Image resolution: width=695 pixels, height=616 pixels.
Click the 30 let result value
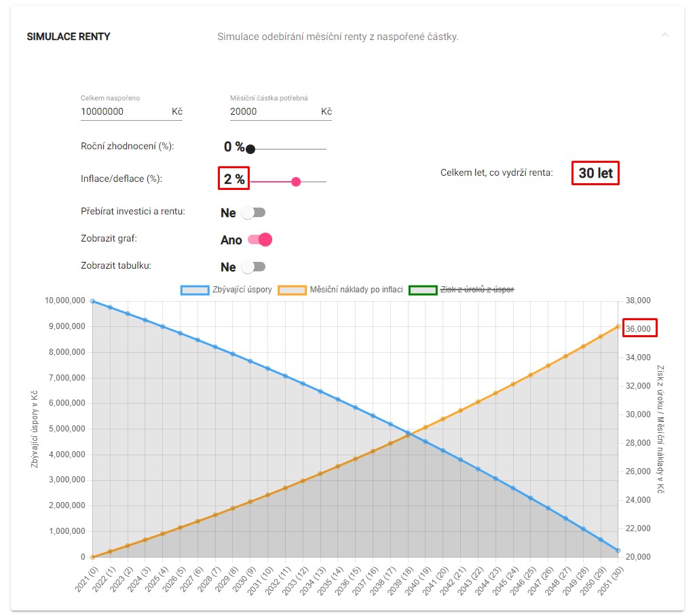tap(595, 173)
